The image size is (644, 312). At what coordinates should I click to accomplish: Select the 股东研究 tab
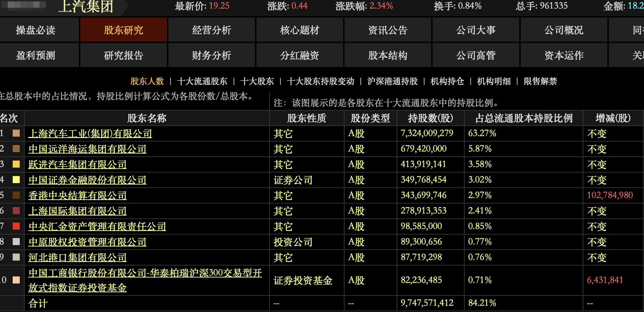tap(124, 30)
